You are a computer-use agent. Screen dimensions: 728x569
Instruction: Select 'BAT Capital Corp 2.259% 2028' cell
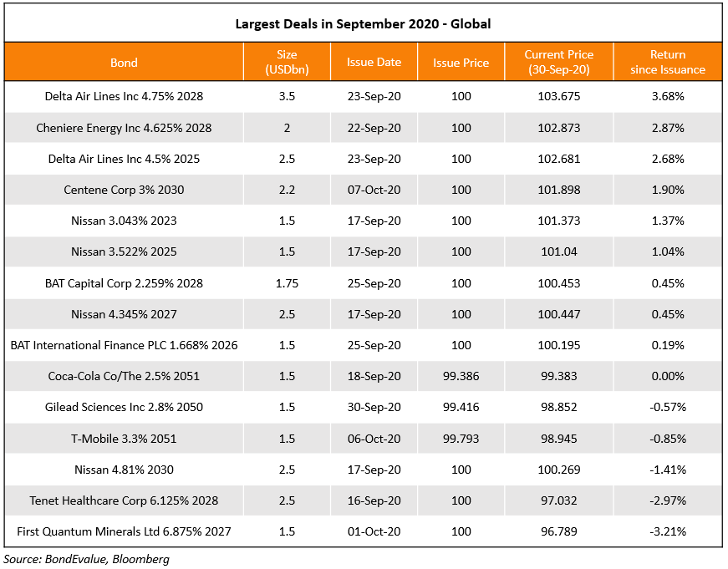tap(124, 283)
